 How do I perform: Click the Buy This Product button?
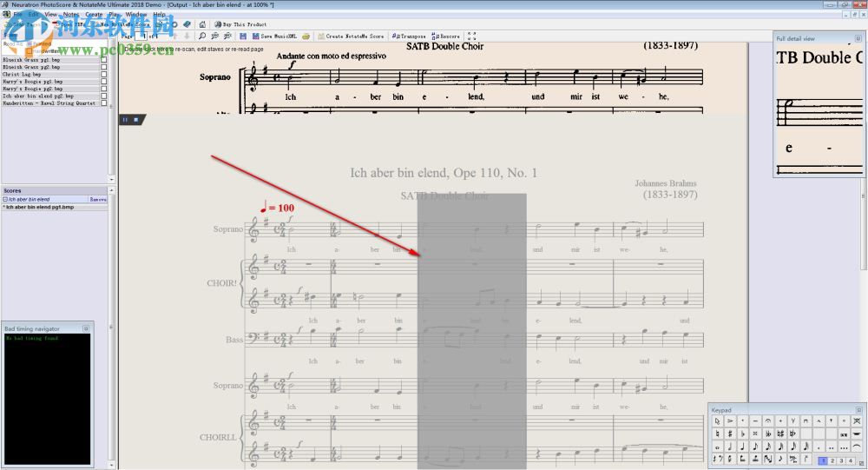tap(240, 24)
